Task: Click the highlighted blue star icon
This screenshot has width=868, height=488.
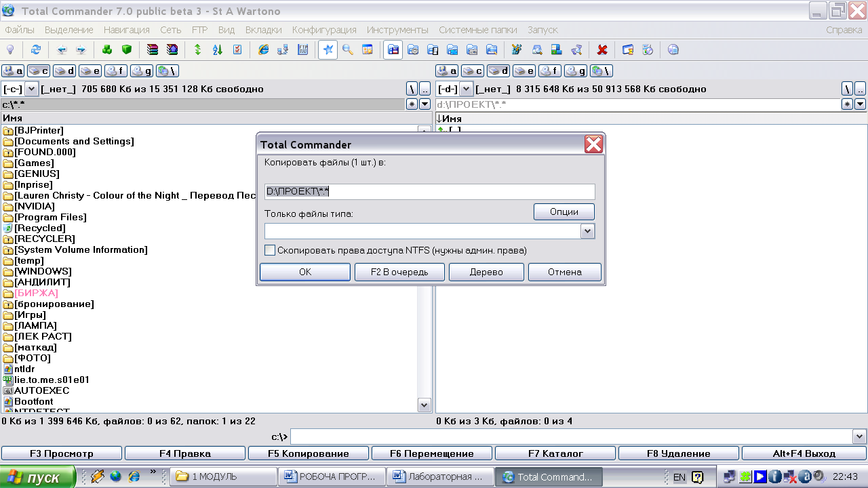Action: pyautogui.click(x=328, y=49)
